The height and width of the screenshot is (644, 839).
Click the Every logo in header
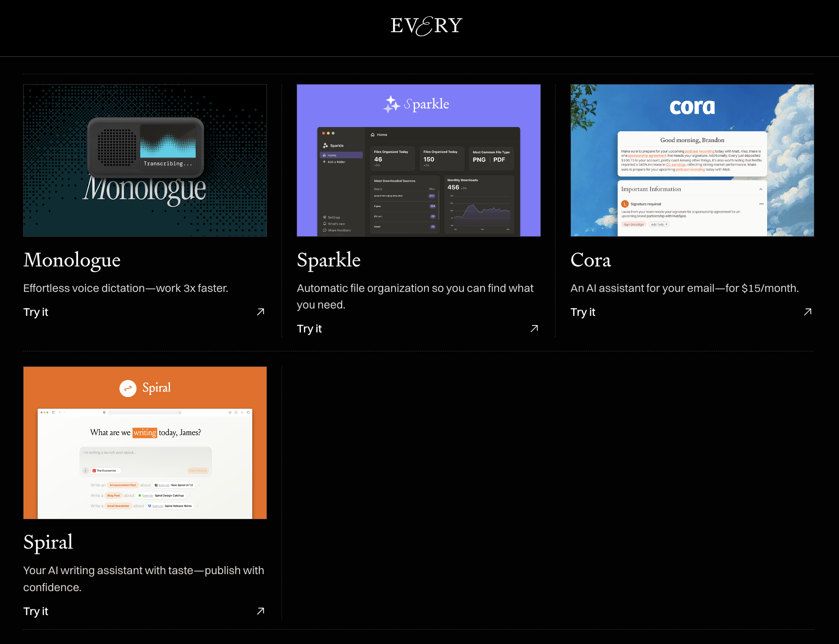coord(426,26)
